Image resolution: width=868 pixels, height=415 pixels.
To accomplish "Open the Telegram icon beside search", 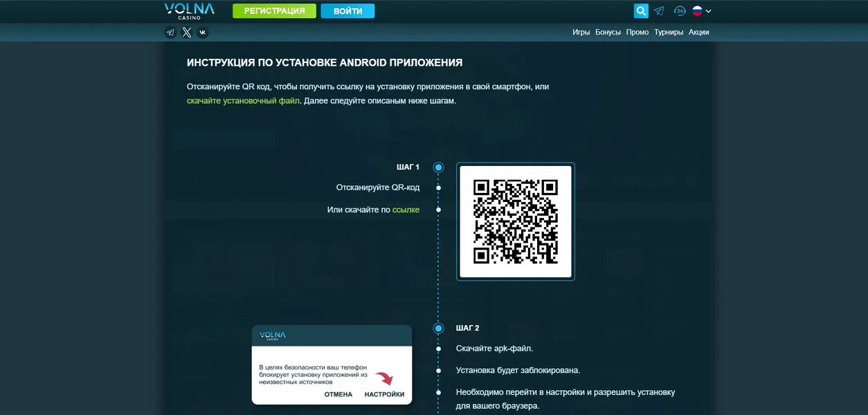I will [659, 11].
